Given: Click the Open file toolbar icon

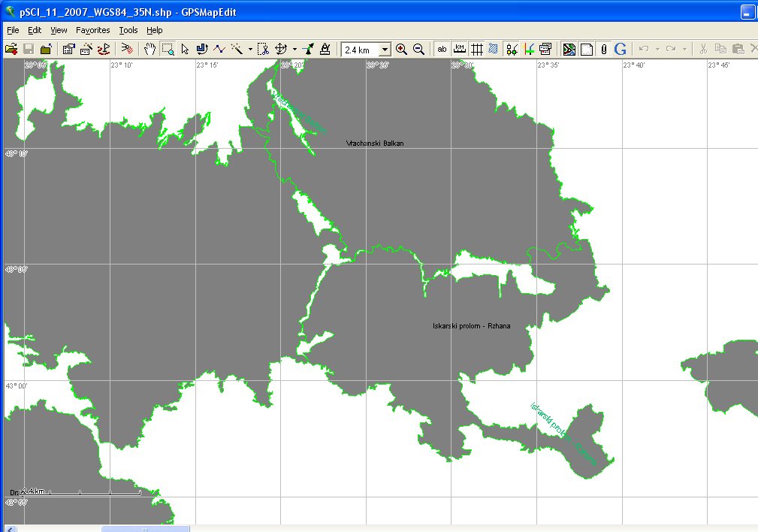Looking at the screenshot, I should pos(11,49).
